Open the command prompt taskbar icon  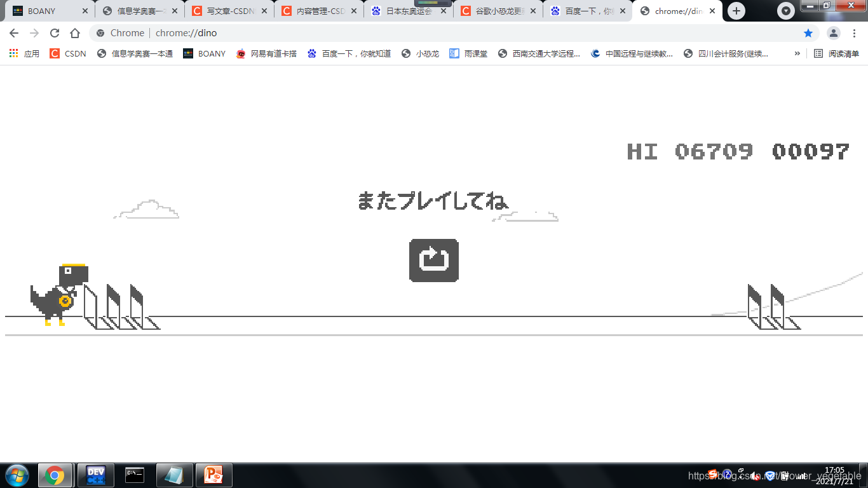135,475
